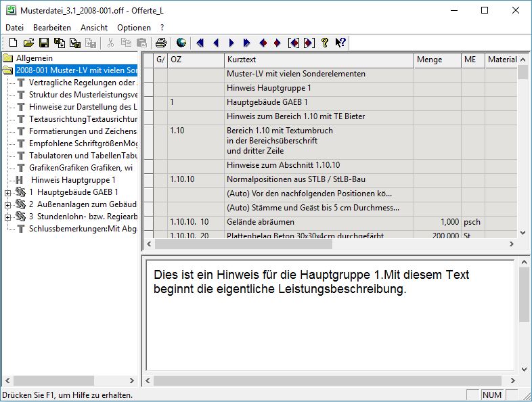Open the Bearbeiten menu
The width and height of the screenshot is (532, 402).
point(52,28)
